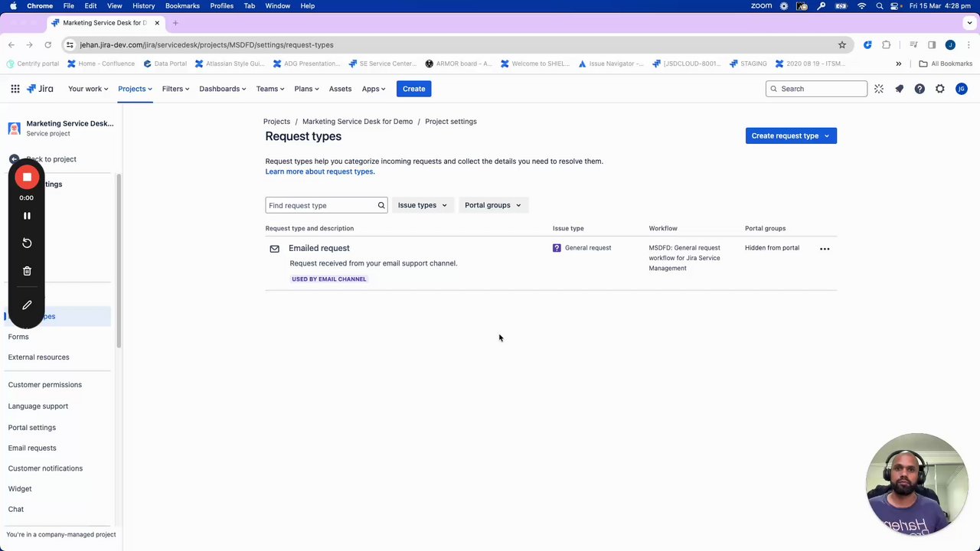Open the Chrome extensions puzzle icon
Image resolution: width=980 pixels, height=551 pixels.
887,45
